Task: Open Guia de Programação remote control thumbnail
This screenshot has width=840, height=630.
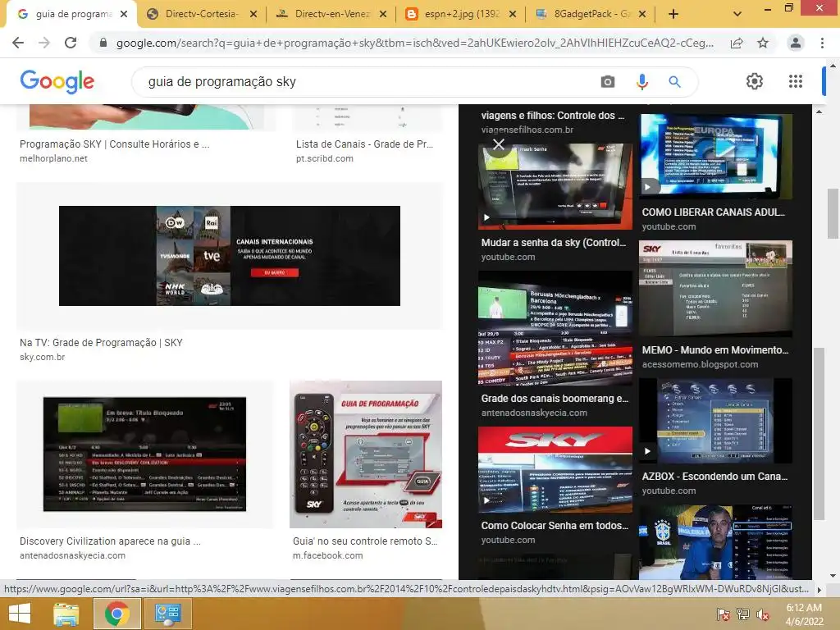Action: pos(366,454)
